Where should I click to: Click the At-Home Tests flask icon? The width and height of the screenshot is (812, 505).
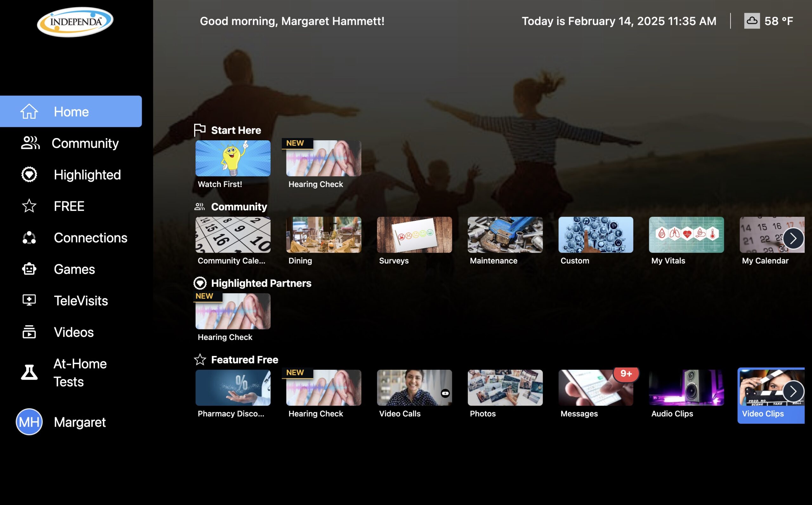(x=29, y=372)
